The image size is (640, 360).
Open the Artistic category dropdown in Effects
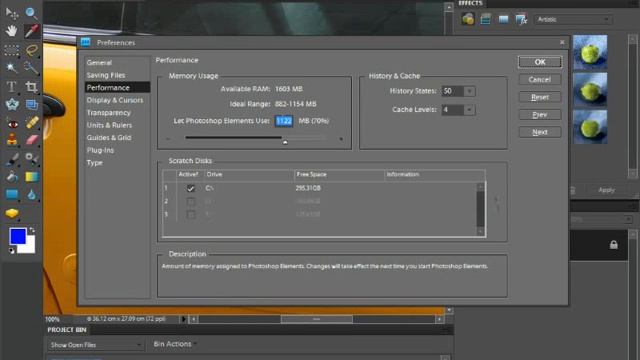coord(573,19)
